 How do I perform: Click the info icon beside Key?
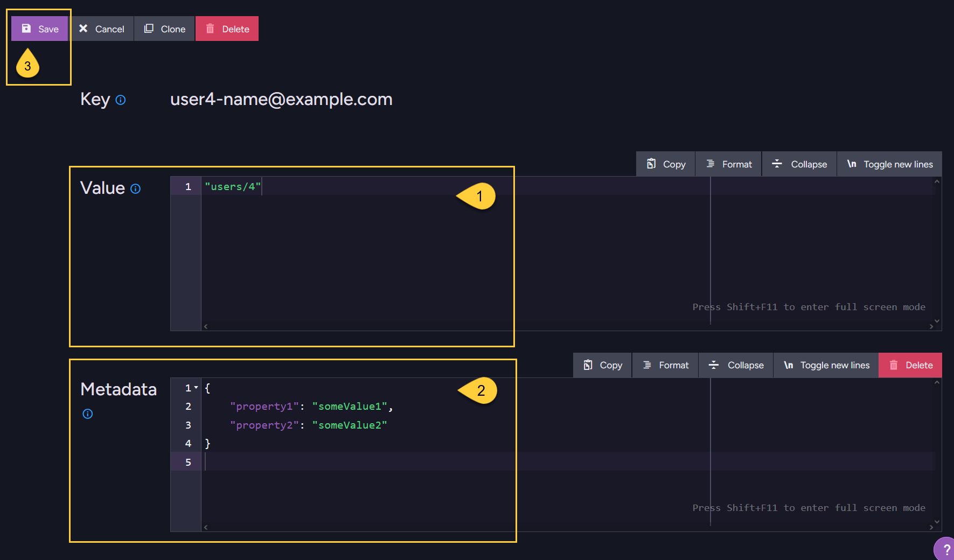coord(121,100)
